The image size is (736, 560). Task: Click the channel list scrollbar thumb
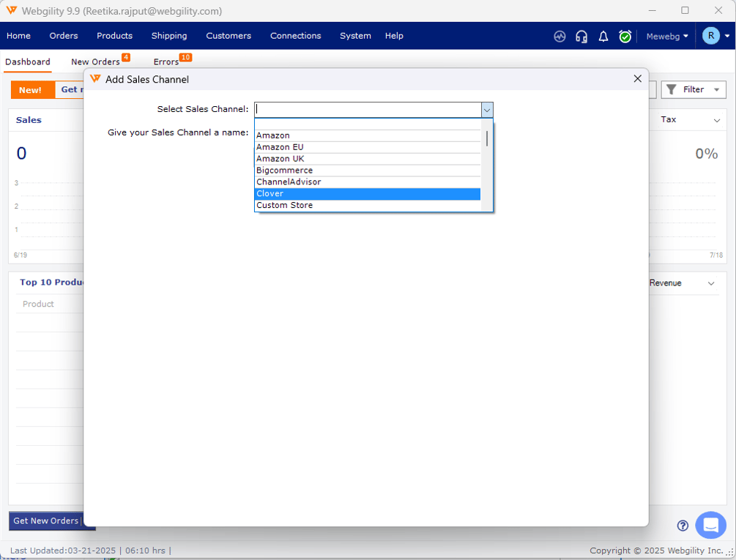click(487, 139)
